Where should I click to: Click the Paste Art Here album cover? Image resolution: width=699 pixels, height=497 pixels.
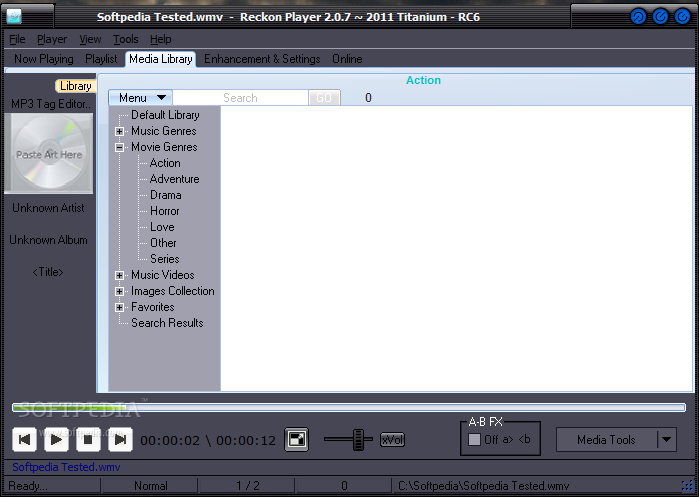point(49,153)
